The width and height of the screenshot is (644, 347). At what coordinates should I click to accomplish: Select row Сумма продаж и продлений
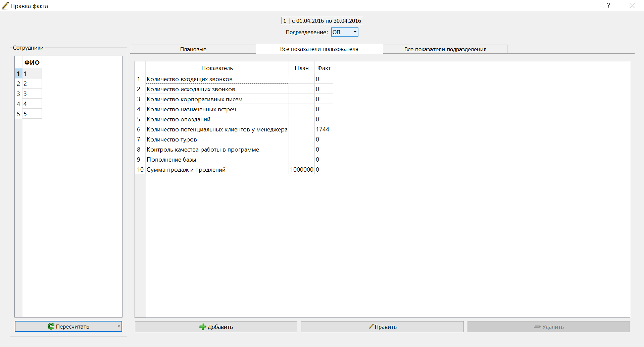[x=217, y=170]
